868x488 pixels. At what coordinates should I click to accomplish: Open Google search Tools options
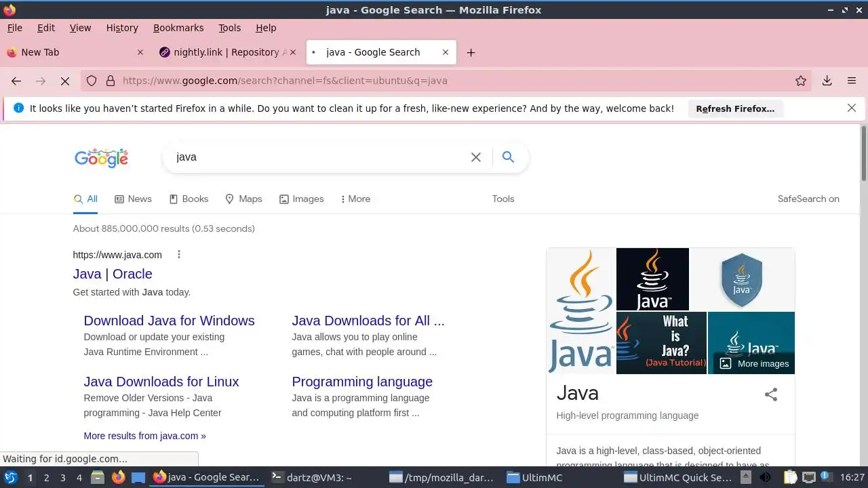point(503,199)
